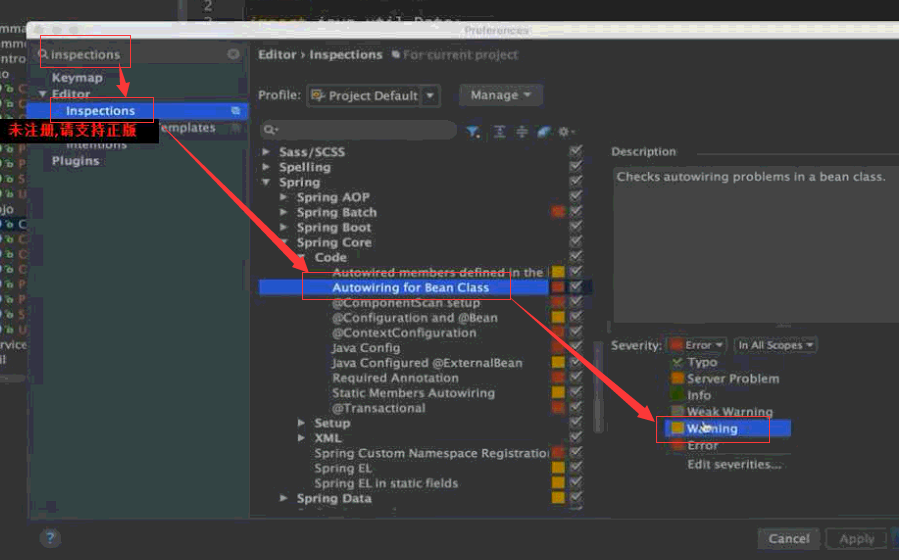
Task: Open the inspections filter funnel icon
Action: (x=472, y=132)
